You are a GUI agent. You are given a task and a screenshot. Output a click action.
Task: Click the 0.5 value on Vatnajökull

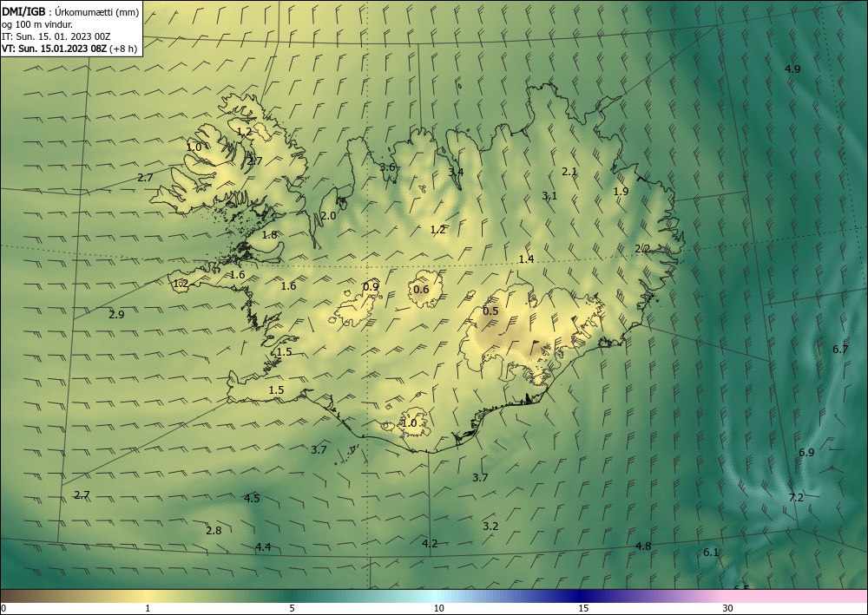(490, 311)
